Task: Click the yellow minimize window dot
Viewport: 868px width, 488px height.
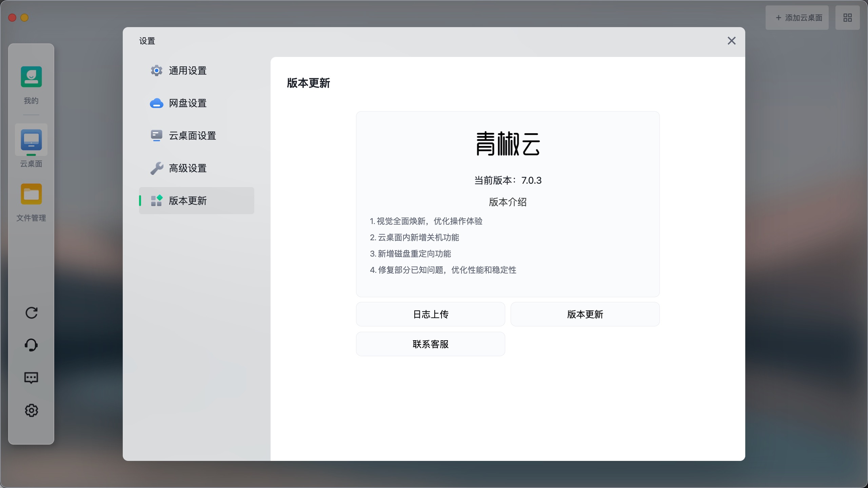Action: tap(24, 18)
